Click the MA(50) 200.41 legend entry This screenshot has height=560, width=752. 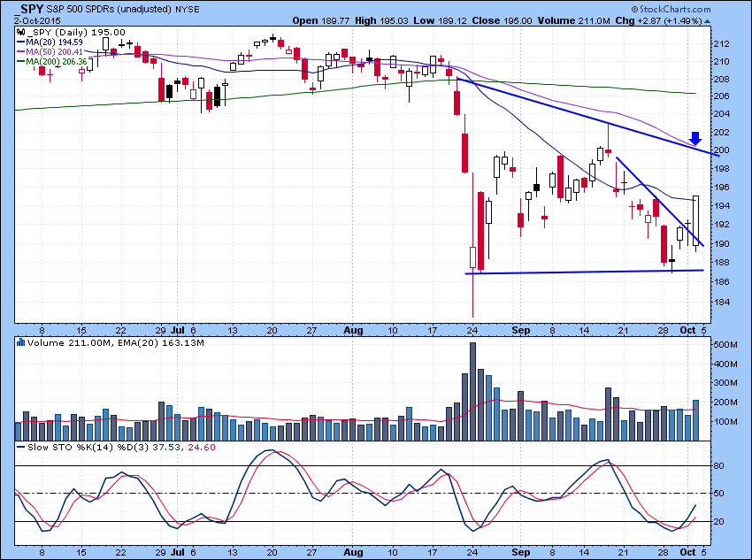click(x=54, y=52)
